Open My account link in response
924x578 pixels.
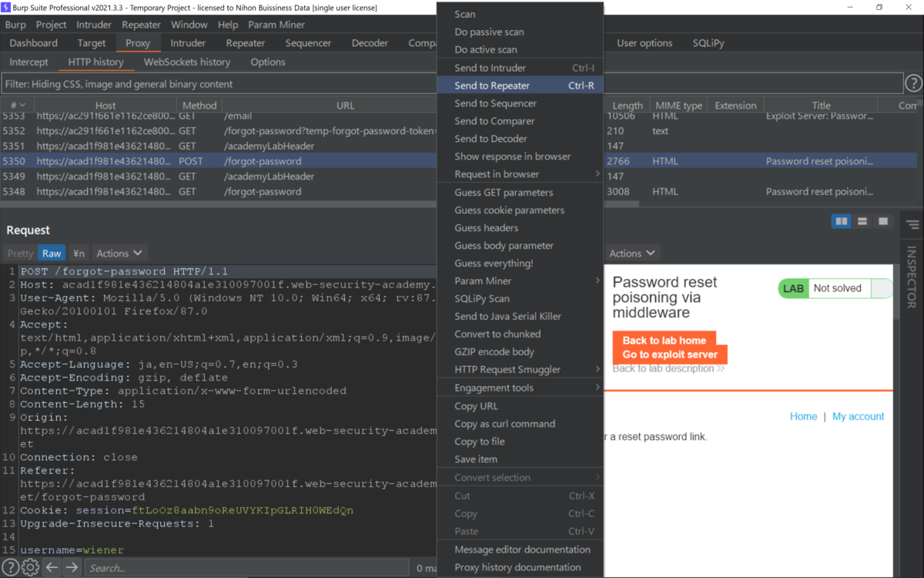click(x=858, y=416)
